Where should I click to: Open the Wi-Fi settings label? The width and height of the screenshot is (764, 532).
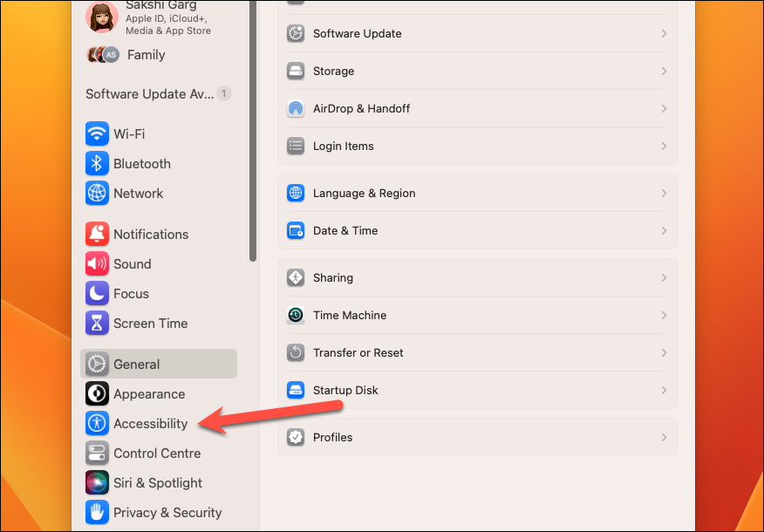(x=129, y=134)
